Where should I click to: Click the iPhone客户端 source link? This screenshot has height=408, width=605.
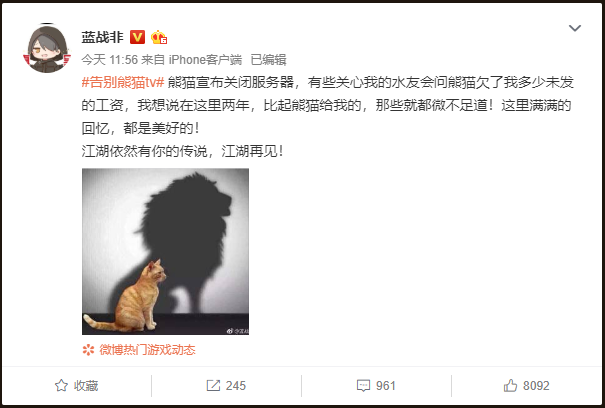(205, 60)
